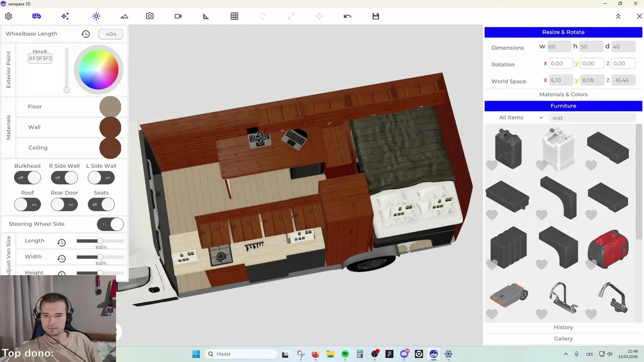Click the Dimensions width field
644x362 pixels.
[x=559, y=47]
